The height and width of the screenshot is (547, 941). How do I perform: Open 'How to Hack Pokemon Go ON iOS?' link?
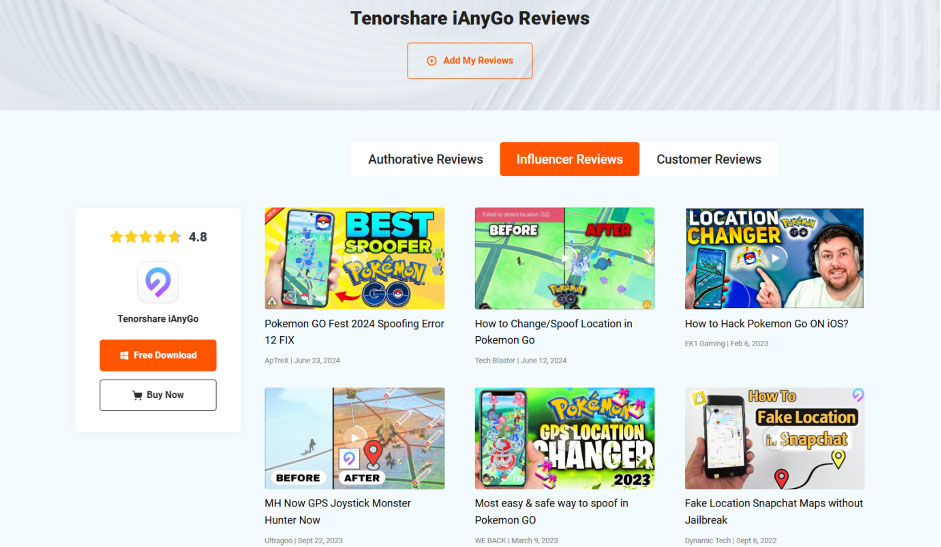766,324
